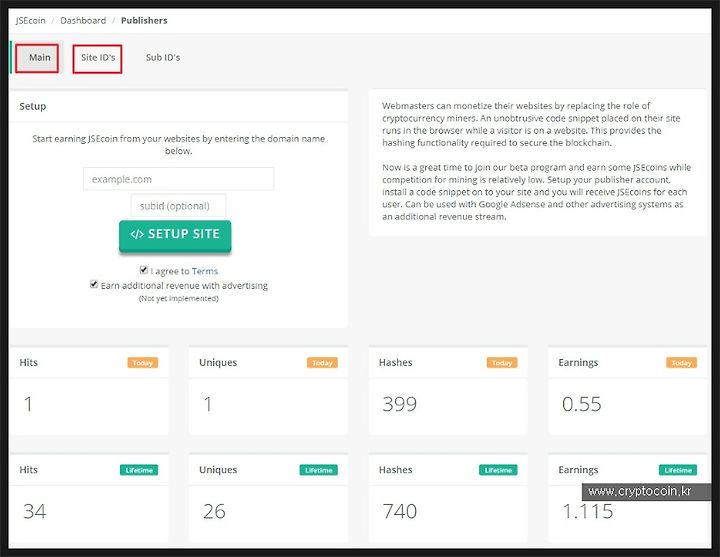Click the Today badge on Hits card
The image size is (720, 557).
pos(143,363)
